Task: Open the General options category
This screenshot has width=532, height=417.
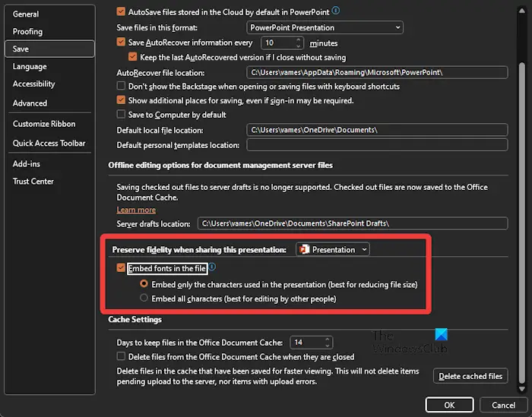Action: coord(49,14)
